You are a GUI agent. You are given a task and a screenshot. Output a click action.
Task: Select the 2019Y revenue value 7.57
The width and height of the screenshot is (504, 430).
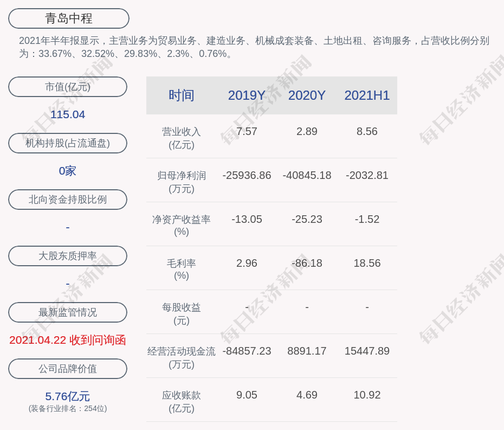pyautogui.click(x=247, y=131)
